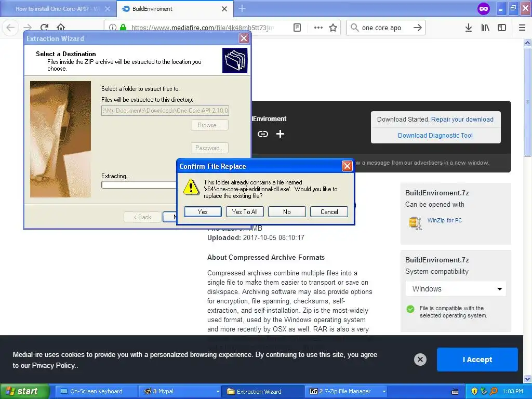Open the browser hamburger menu

pyautogui.click(x=522, y=28)
